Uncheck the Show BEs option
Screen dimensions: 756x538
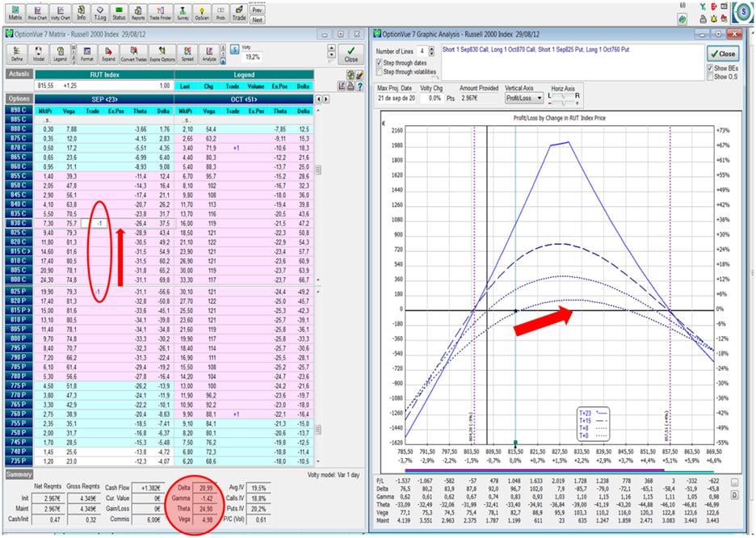pos(710,68)
